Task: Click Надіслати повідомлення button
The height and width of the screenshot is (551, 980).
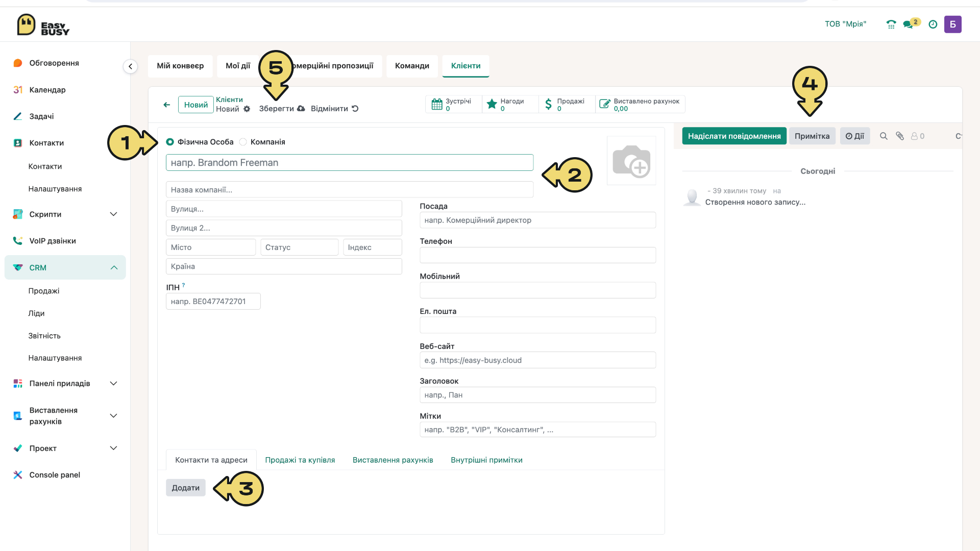Action: pyautogui.click(x=734, y=136)
